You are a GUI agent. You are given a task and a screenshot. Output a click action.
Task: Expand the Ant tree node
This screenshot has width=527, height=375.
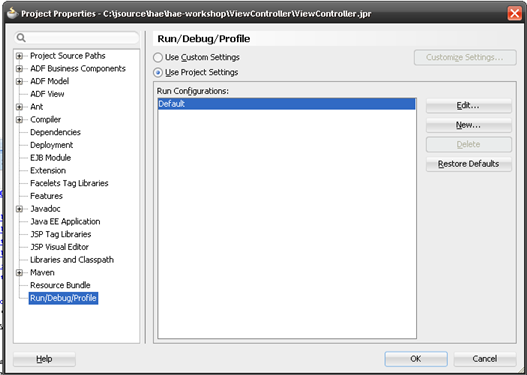[x=19, y=107]
